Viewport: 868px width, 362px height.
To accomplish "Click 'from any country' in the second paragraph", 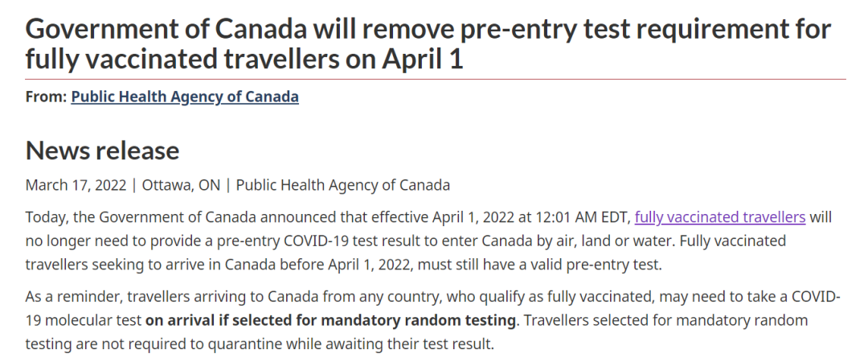I will pyautogui.click(x=382, y=297).
